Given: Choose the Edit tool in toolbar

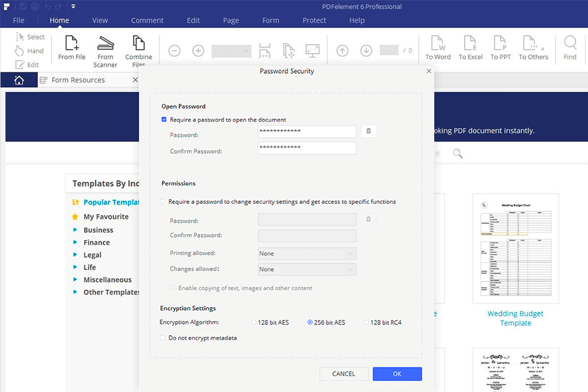Looking at the screenshot, I should [x=27, y=64].
